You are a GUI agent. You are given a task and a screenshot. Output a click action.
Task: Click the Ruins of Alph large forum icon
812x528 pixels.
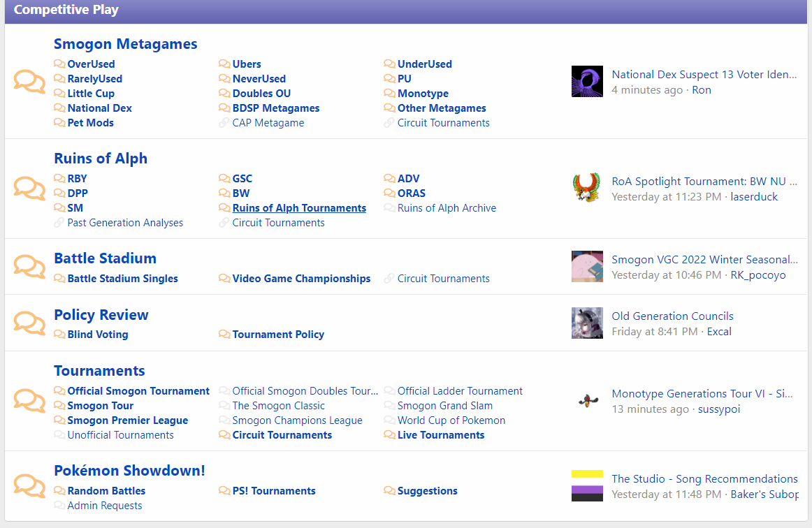29,189
